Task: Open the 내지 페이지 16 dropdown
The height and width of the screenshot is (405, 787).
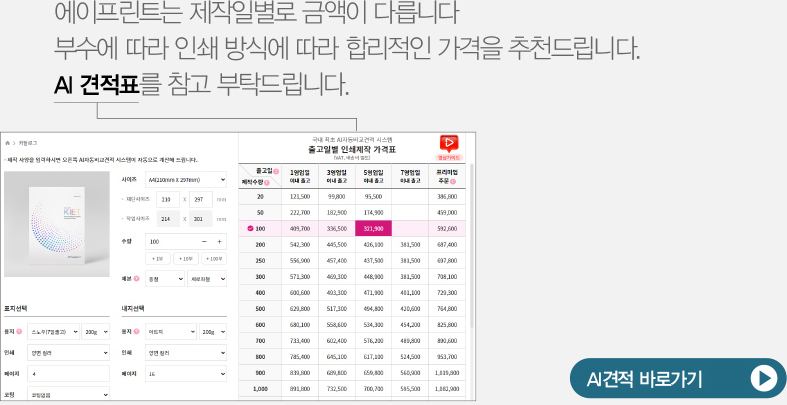Action: [x=186, y=374]
